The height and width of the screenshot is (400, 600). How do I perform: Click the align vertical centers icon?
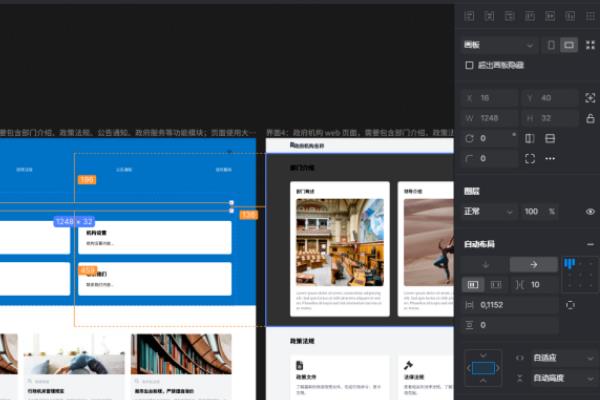coord(550,16)
